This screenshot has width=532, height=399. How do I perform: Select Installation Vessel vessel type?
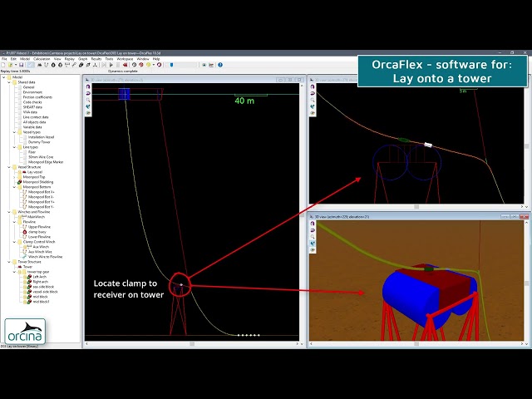[41, 137]
